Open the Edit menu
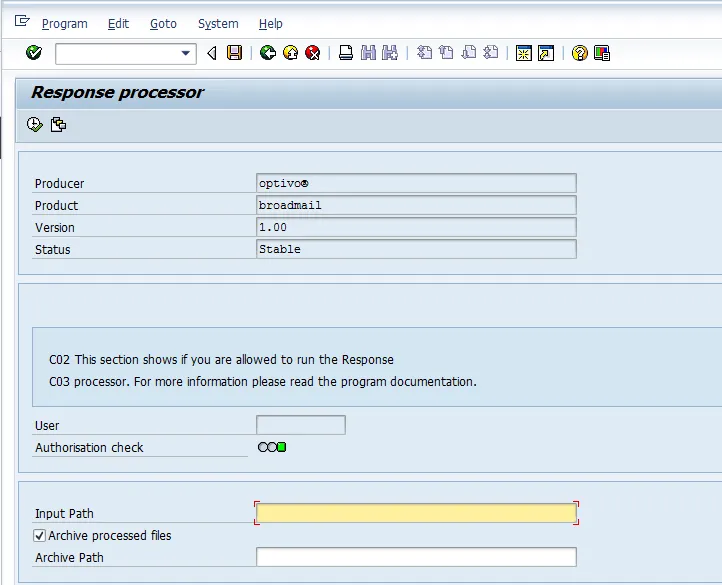The image size is (722, 585). click(x=118, y=23)
